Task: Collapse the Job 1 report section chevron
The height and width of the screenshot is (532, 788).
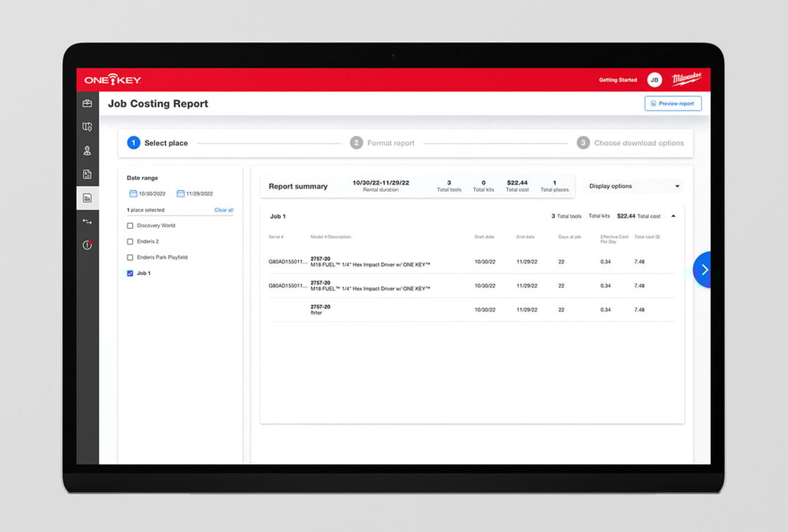Action: (x=673, y=215)
